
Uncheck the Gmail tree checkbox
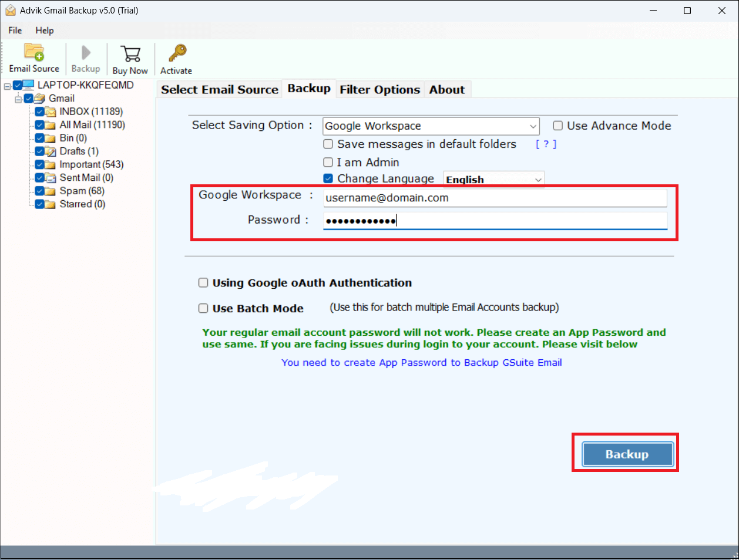coord(29,99)
